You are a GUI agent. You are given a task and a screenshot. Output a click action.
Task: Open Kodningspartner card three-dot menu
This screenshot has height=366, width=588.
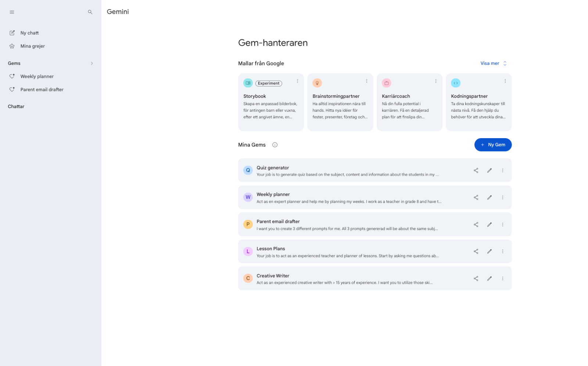point(505,81)
